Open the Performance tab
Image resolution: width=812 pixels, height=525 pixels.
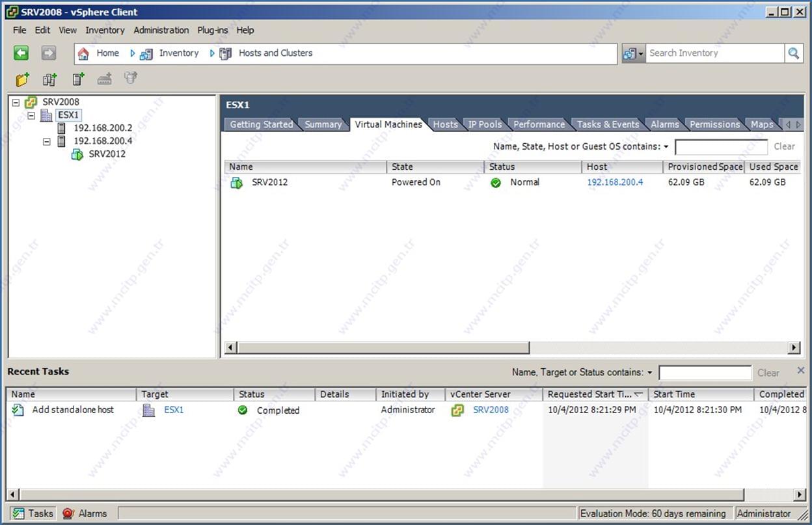tap(539, 124)
